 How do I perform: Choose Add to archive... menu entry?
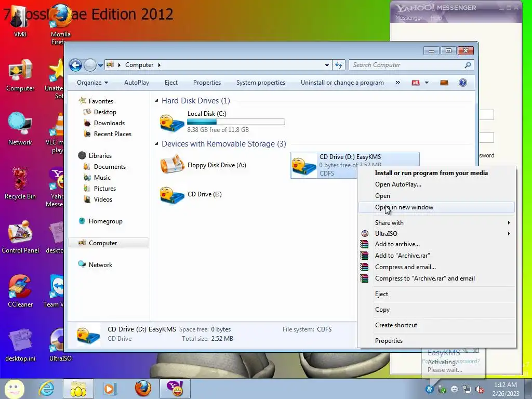coord(436,244)
